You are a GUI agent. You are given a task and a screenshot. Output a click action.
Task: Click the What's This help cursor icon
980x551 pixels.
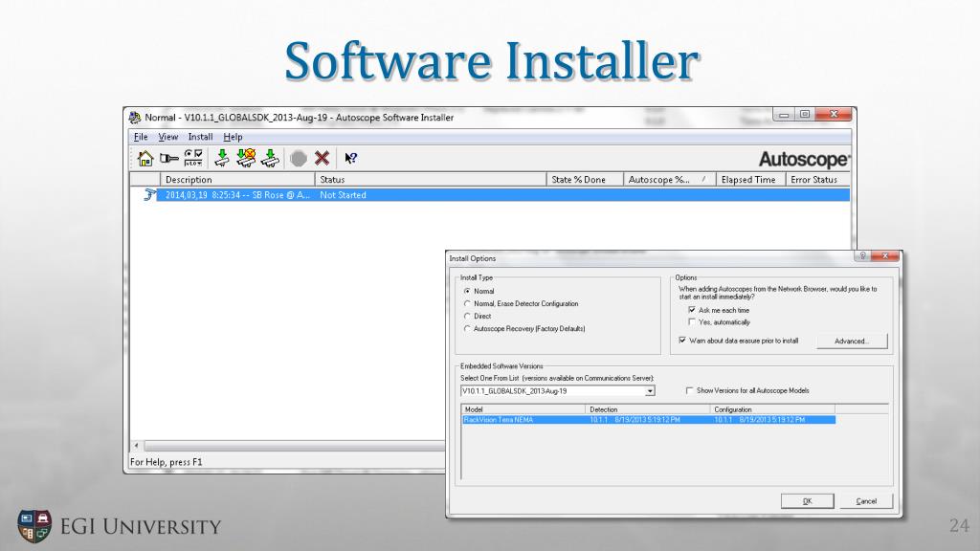click(x=350, y=159)
